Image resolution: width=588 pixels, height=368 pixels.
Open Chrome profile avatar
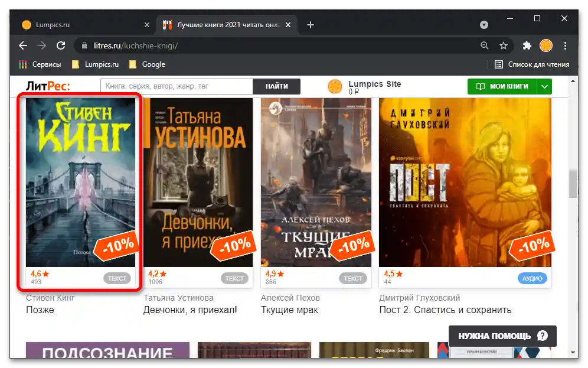point(546,45)
